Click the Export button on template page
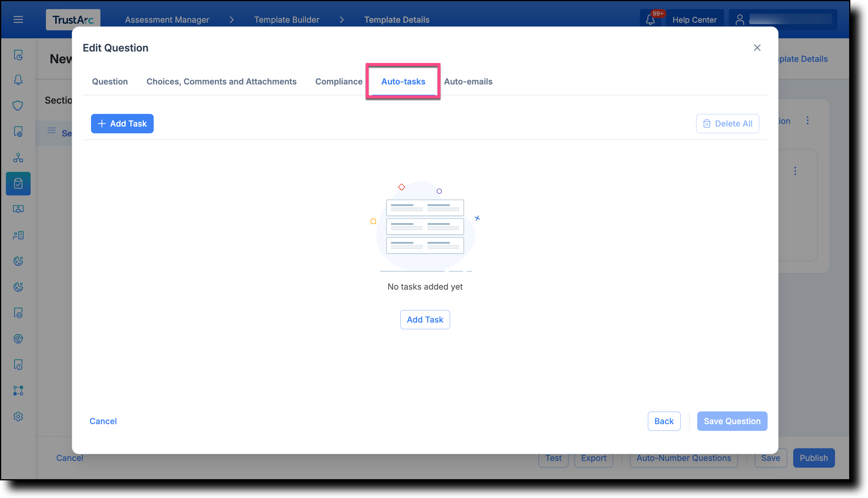Viewport: 868px width, 498px height. click(594, 458)
